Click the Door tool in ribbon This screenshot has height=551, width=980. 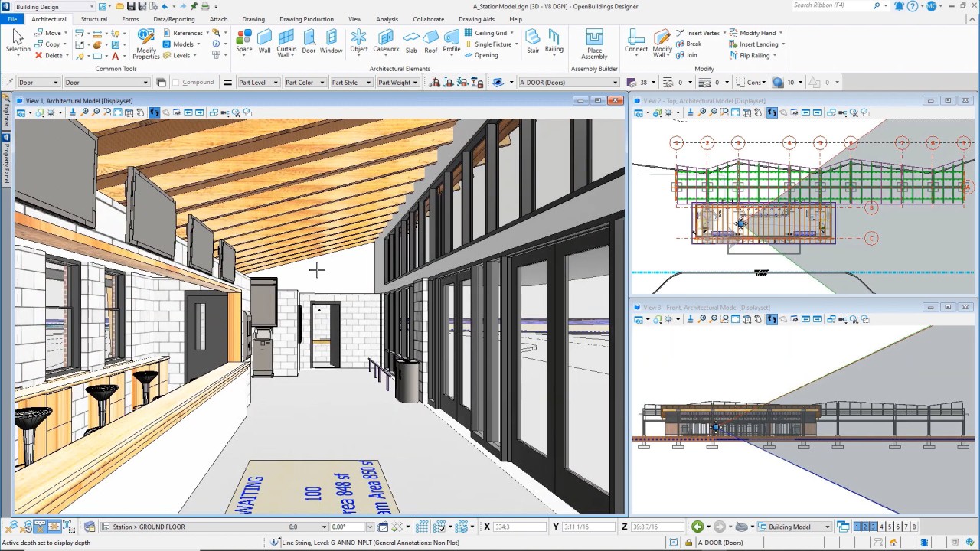click(309, 41)
